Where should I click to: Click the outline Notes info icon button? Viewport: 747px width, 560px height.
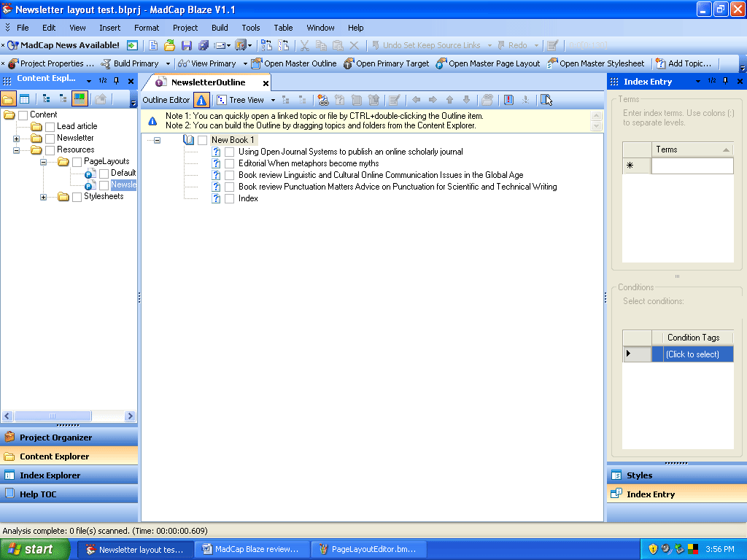coord(201,100)
